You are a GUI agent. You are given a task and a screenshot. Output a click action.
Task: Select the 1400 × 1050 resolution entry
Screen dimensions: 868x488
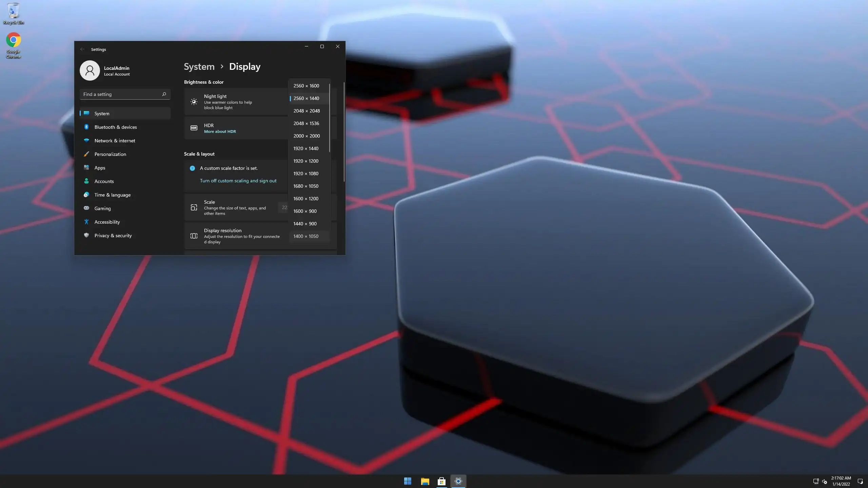coord(306,236)
